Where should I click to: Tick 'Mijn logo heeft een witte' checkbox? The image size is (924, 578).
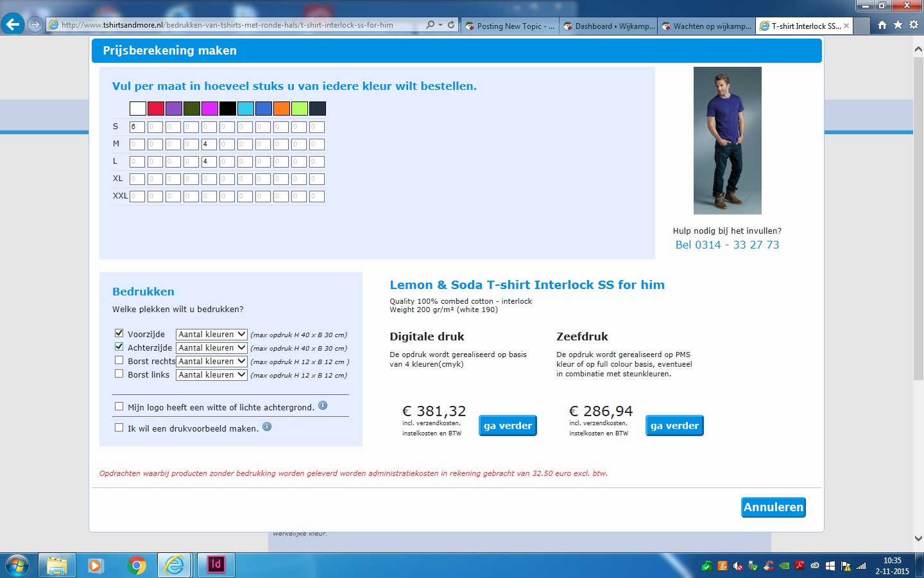click(x=119, y=406)
